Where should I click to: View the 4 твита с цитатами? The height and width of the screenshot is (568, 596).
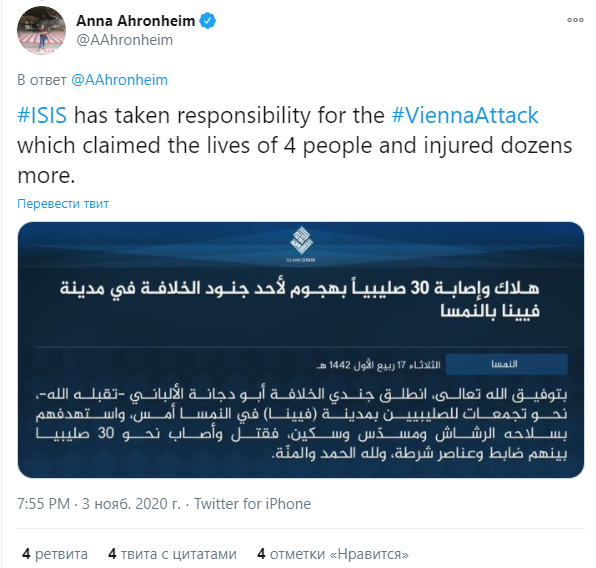pos(172,554)
